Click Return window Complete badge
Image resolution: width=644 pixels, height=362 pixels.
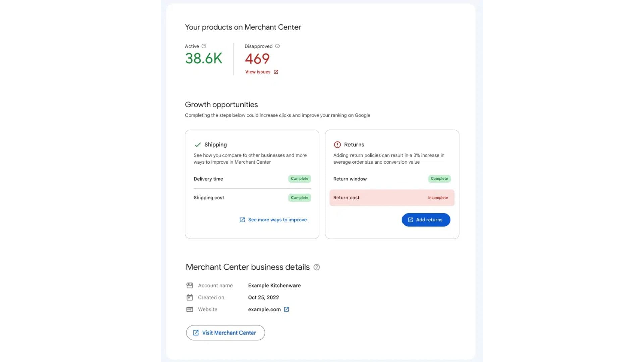(x=439, y=179)
